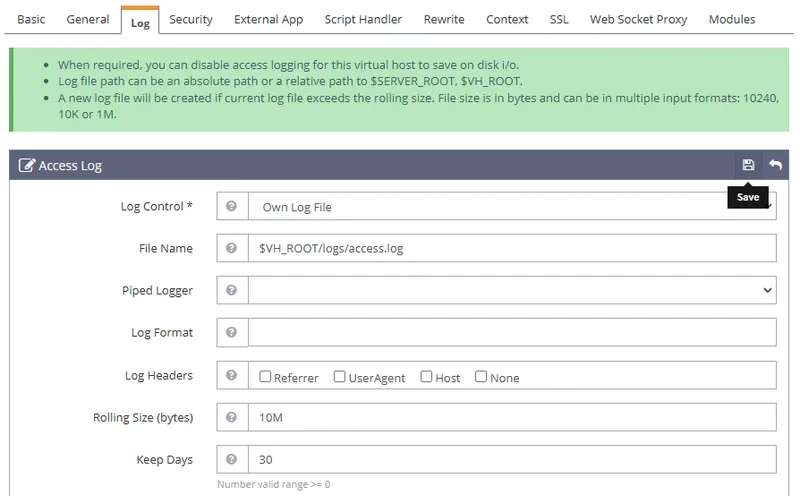The image size is (800, 496).
Task: Click help icon next to Log Control
Action: tap(232, 207)
